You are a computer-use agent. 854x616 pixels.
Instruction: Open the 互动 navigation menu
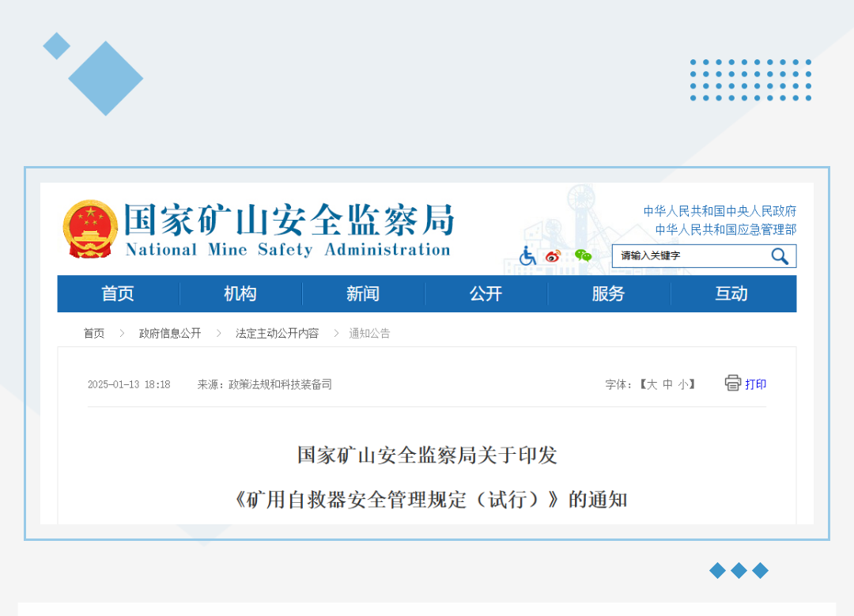731,293
